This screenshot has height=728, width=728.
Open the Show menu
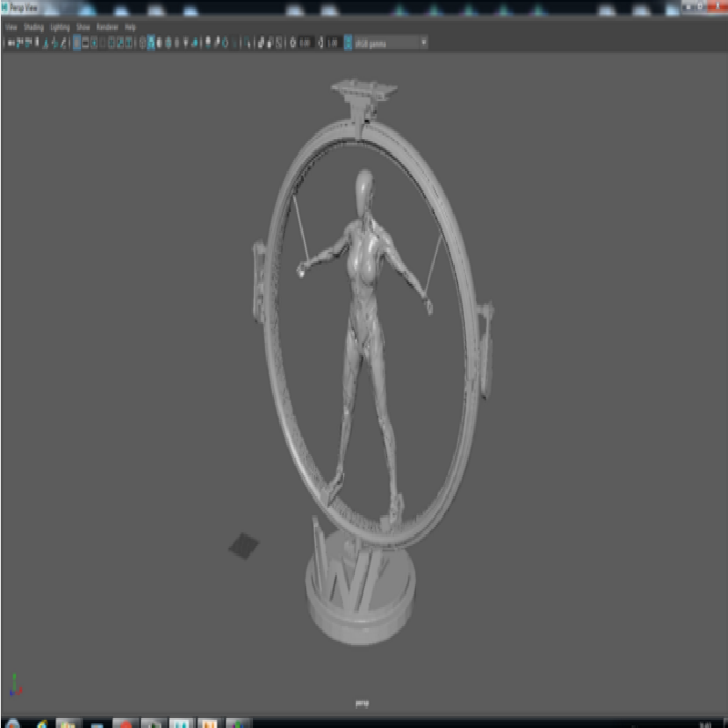[83, 28]
